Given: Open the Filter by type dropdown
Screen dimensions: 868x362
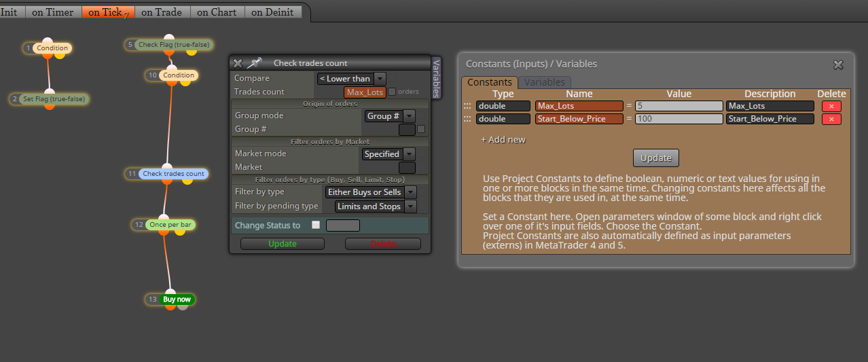Looking at the screenshot, I should tap(371, 192).
